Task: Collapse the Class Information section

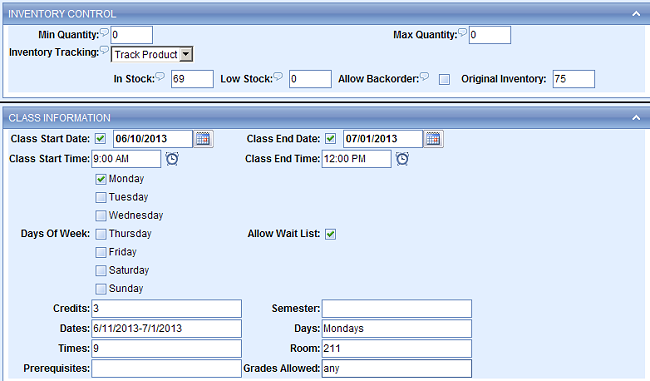Action: (x=636, y=118)
